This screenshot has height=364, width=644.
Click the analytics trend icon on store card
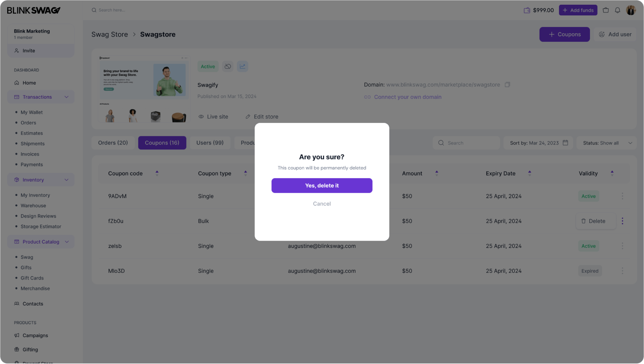click(242, 66)
